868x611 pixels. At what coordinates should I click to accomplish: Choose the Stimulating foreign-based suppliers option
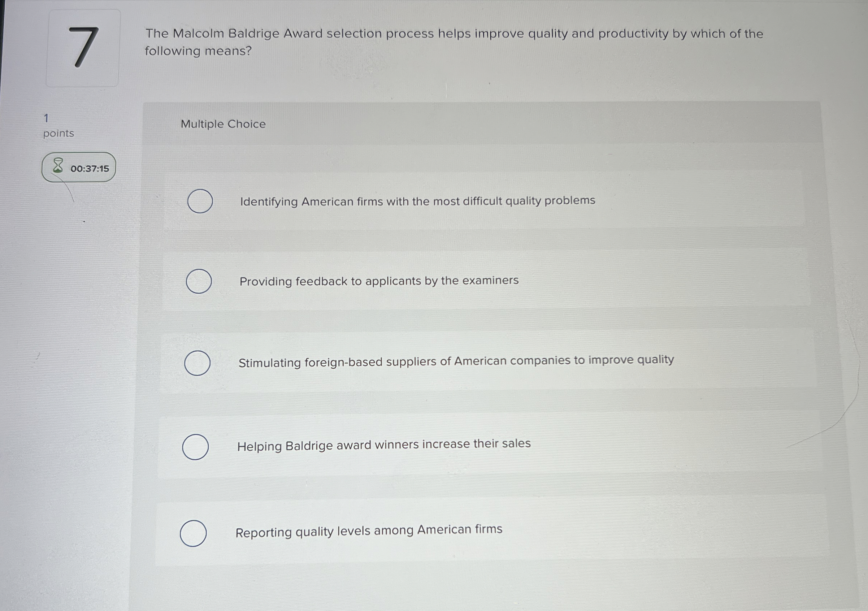click(196, 363)
